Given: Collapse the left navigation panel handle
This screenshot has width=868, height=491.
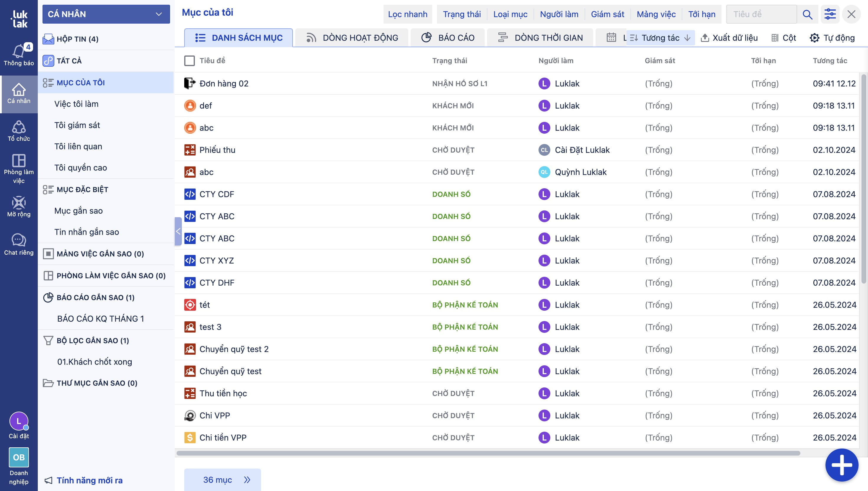Looking at the screenshot, I should click(x=178, y=231).
